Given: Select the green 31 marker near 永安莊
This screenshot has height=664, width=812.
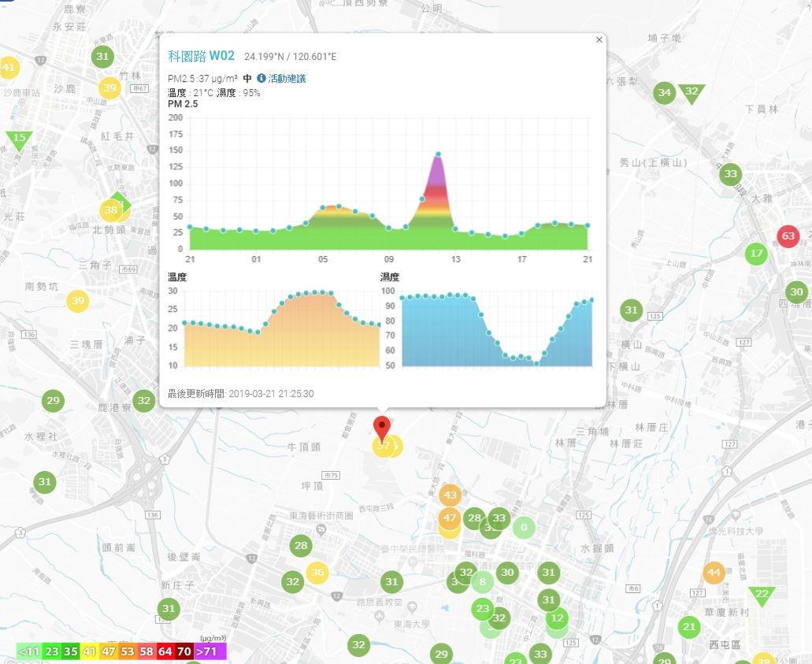Looking at the screenshot, I should pos(102,57).
